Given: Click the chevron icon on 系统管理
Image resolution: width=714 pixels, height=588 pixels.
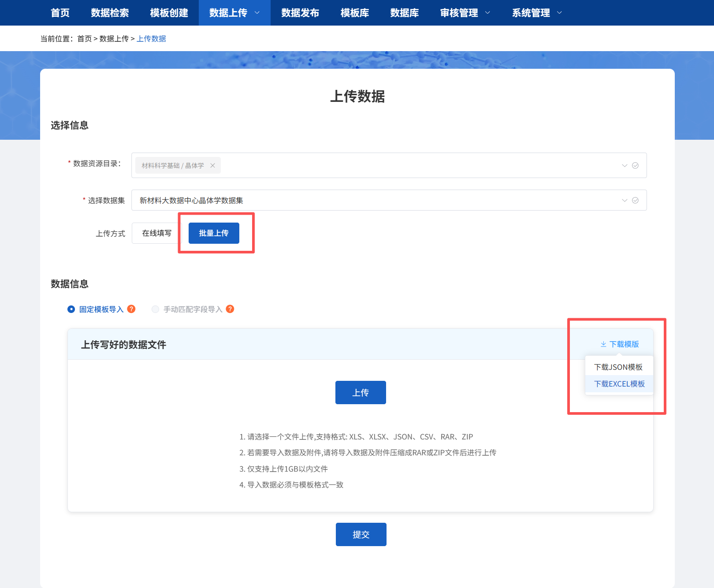Looking at the screenshot, I should coord(559,13).
